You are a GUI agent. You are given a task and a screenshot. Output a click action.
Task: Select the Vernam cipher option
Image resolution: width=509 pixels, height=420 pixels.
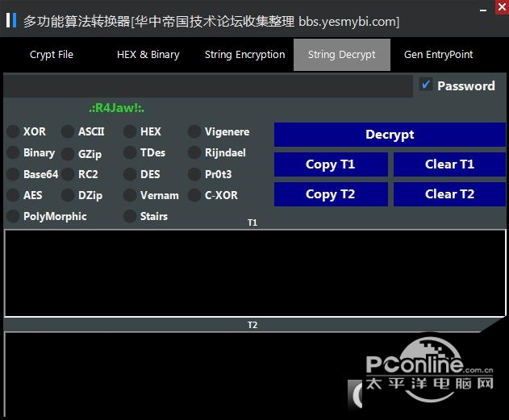[x=130, y=195]
